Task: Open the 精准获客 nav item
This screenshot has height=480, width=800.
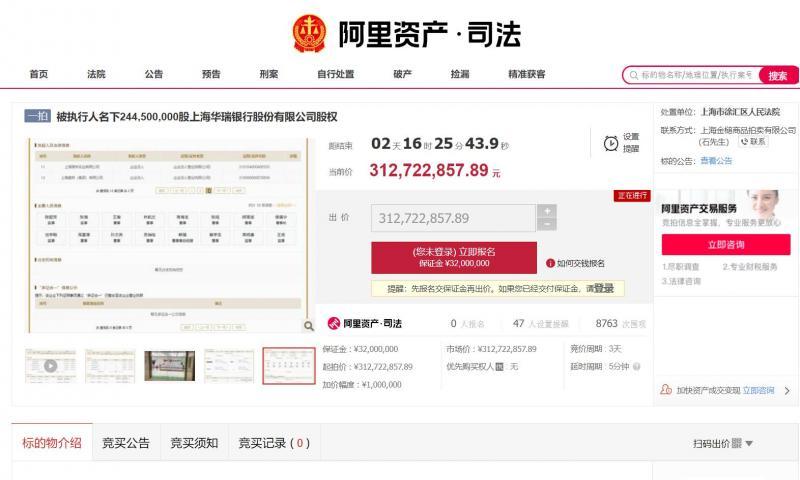Action: point(527,74)
